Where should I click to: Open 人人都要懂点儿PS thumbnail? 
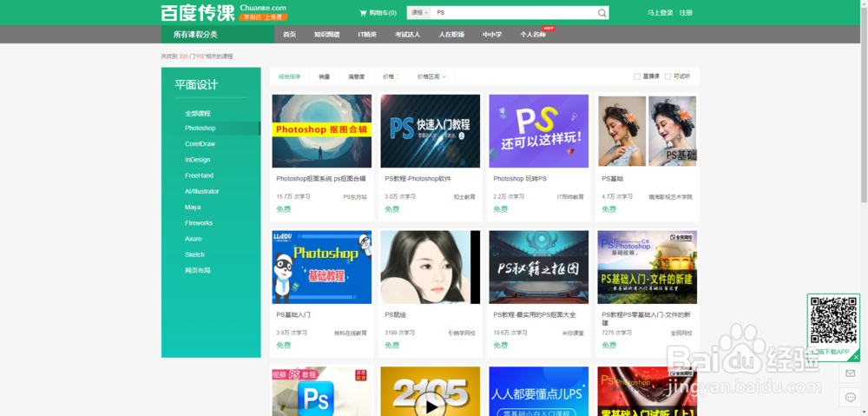[x=539, y=391]
